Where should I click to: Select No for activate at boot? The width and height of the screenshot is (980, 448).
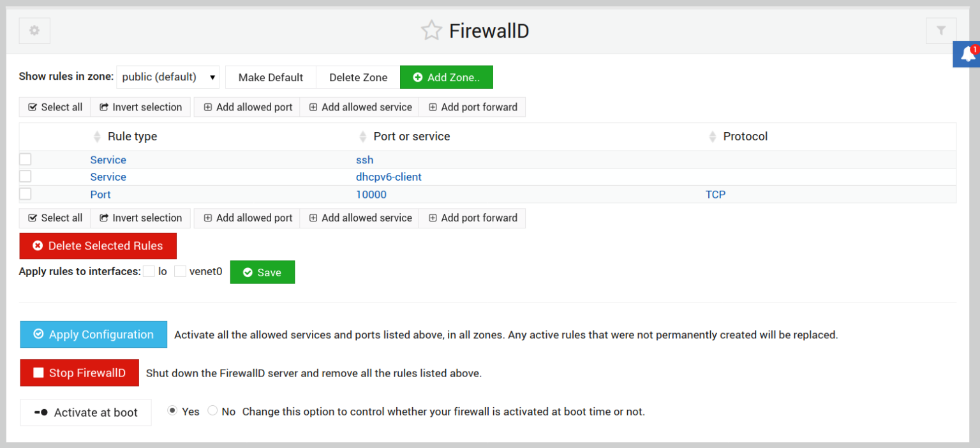213,411
